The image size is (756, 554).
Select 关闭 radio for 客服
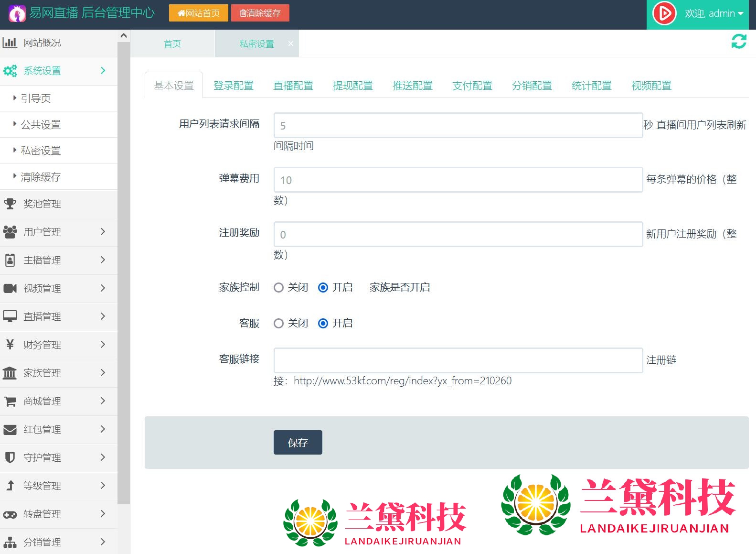(x=278, y=324)
